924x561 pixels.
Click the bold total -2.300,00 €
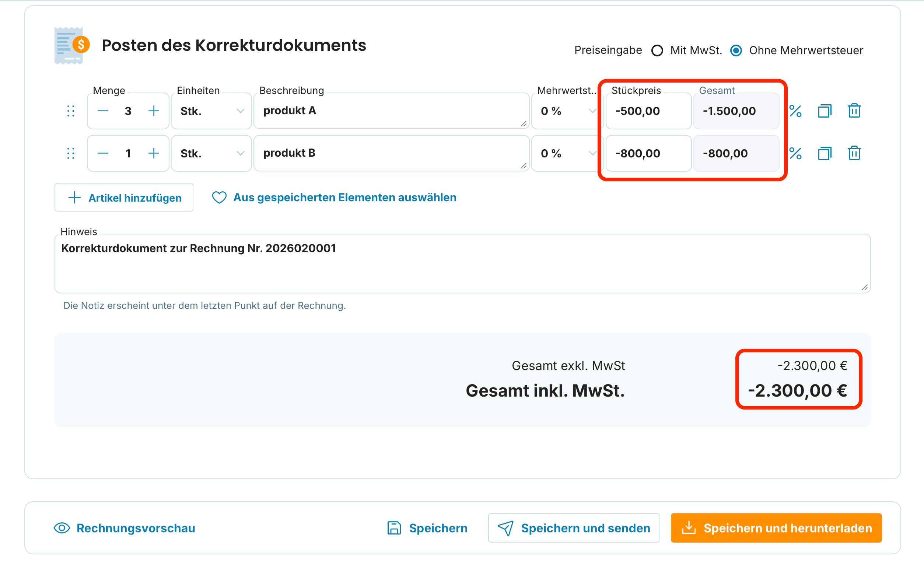(798, 391)
